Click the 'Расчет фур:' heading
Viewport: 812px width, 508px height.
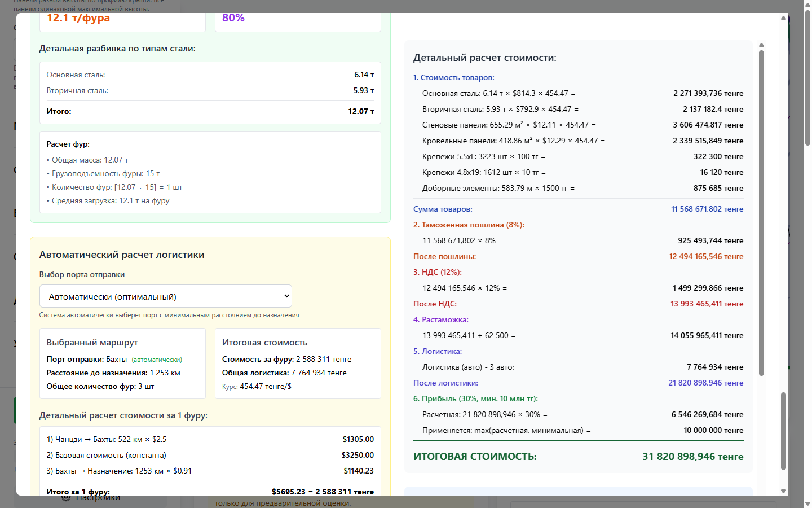[68, 144]
